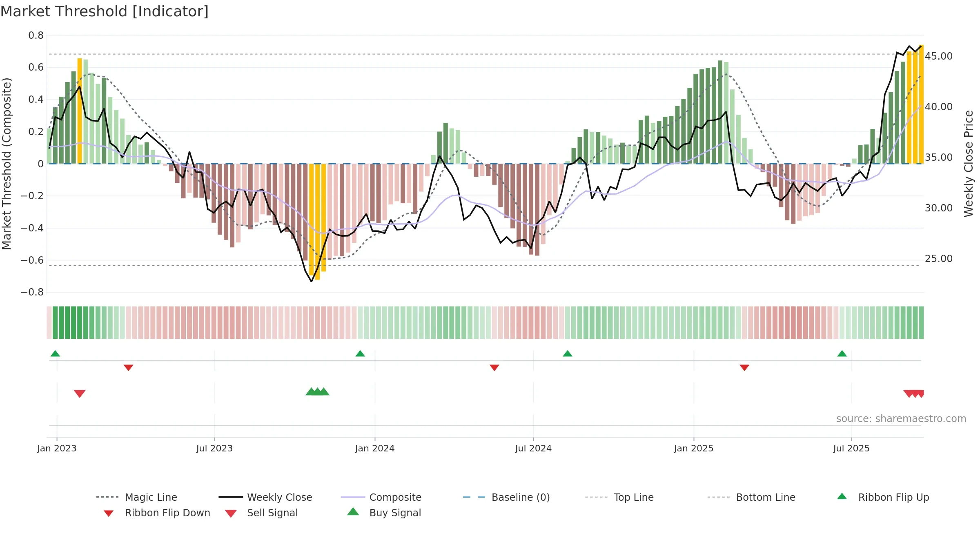
Task: Click the Jul 2024 x-axis label
Action: 533,448
